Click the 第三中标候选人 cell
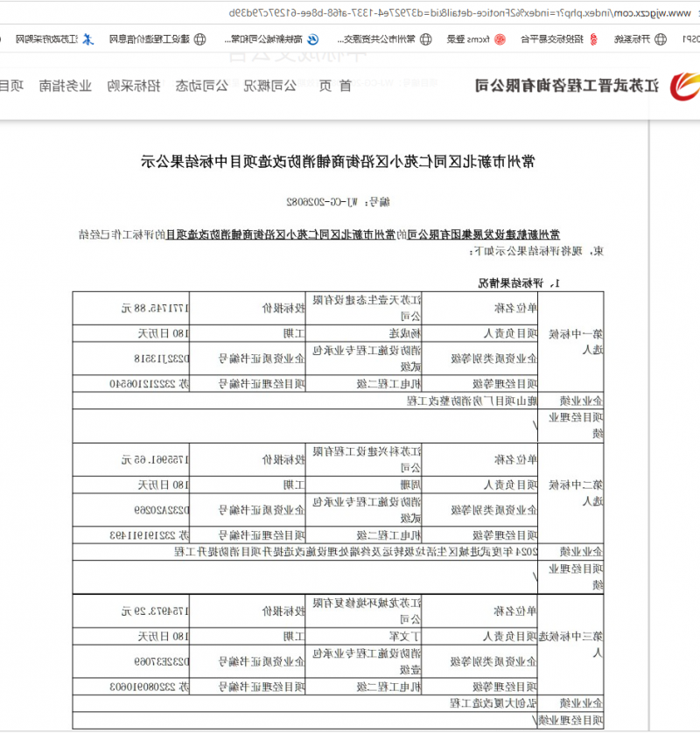Viewport: 700px width, 733px height. pyautogui.click(x=571, y=645)
